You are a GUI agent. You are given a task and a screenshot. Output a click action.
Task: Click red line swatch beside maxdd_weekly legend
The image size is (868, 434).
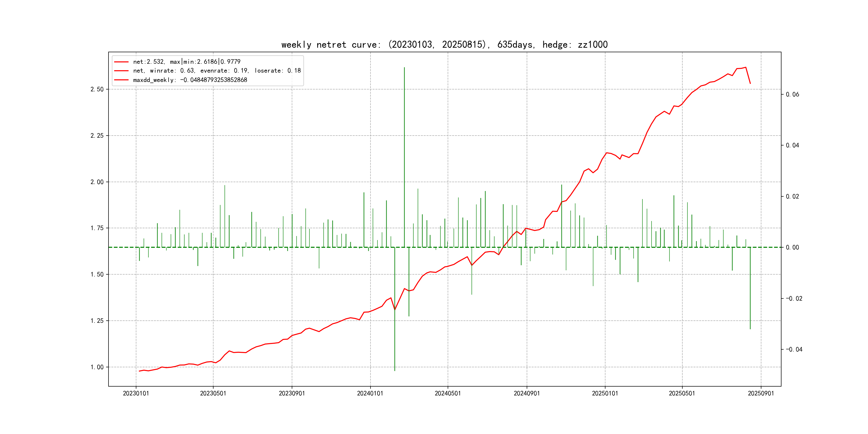coord(121,80)
